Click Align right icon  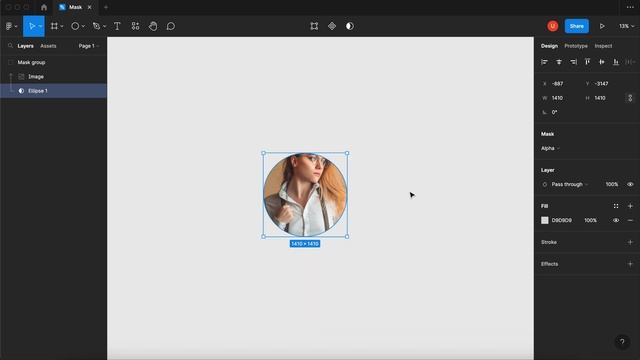tap(573, 62)
